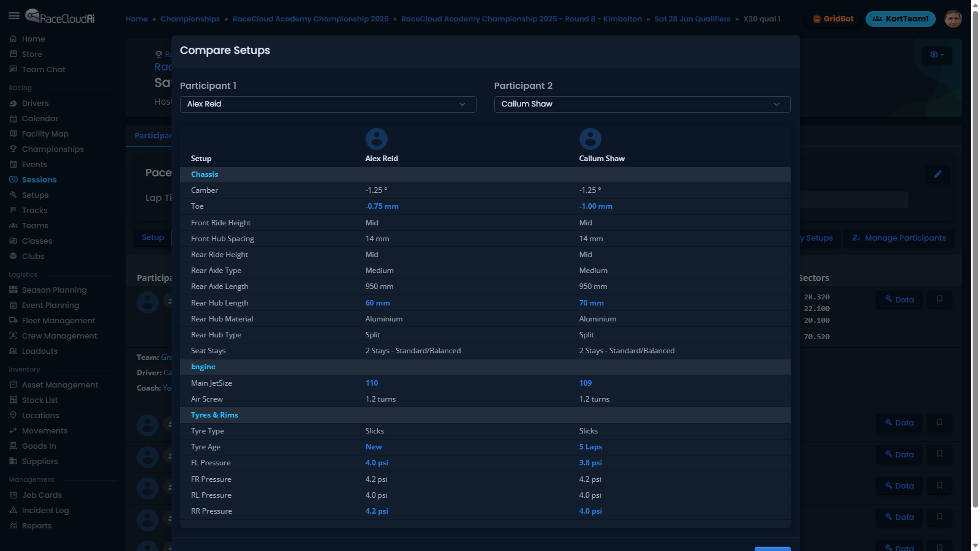Open Fleet Management from the sidebar
The height and width of the screenshot is (551, 980).
[59, 320]
